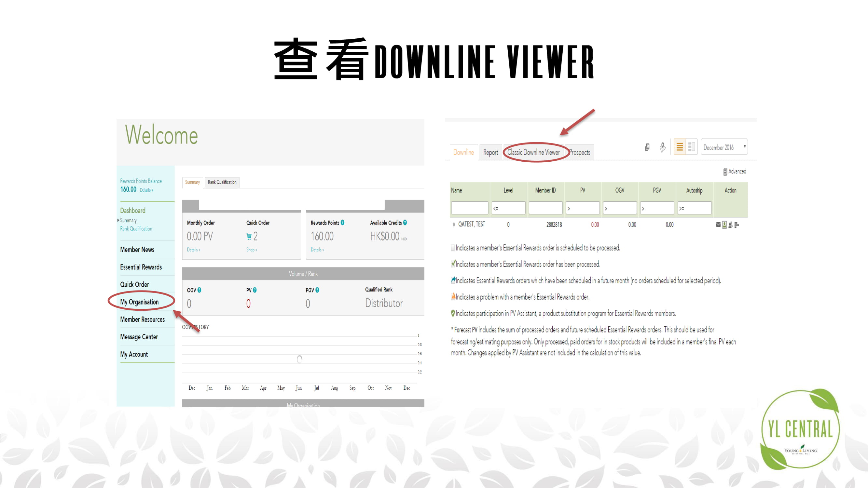Open the Classic Downline Viewer tab
Screen dimensions: 868x488
tap(533, 152)
